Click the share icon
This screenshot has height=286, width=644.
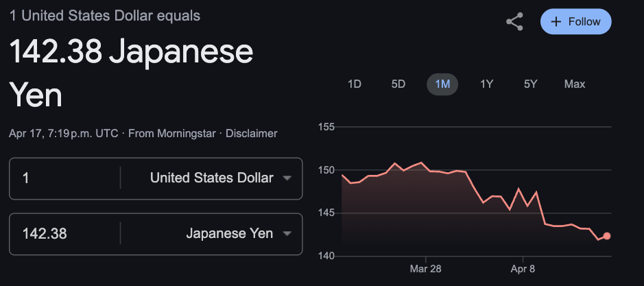pyautogui.click(x=514, y=22)
